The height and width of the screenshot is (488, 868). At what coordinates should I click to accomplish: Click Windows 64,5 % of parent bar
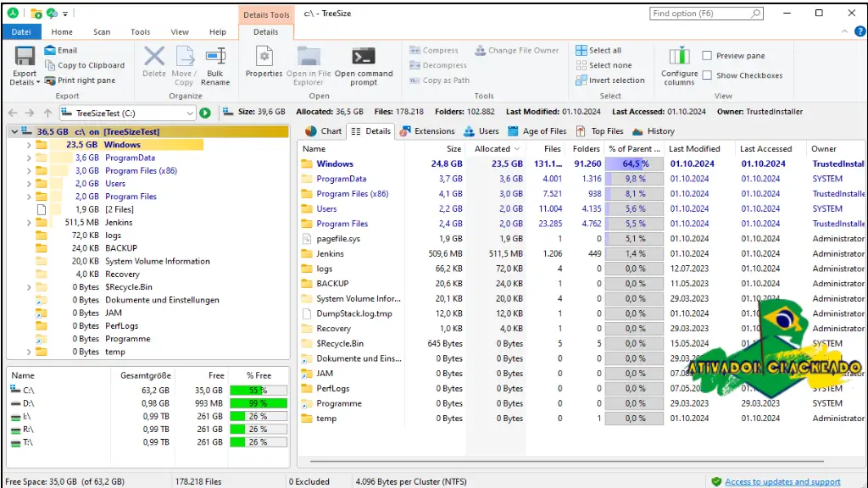[634, 164]
